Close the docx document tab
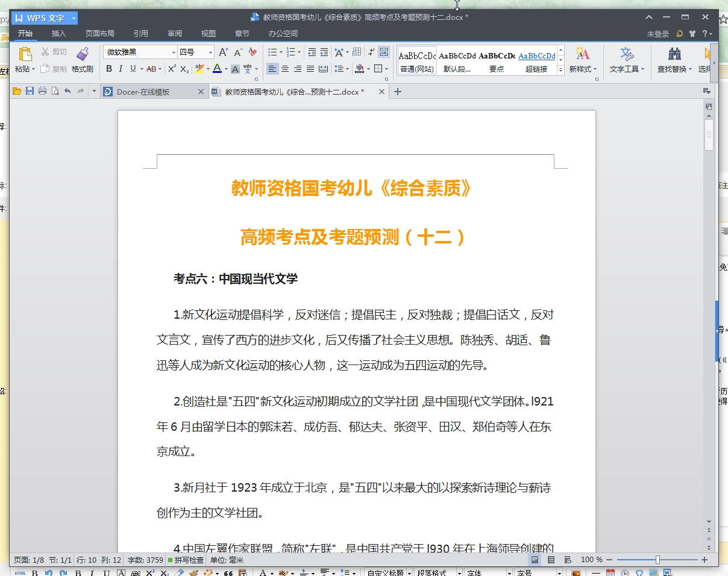The height and width of the screenshot is (576, 728). pyautogui.click(x=381, y=92)
